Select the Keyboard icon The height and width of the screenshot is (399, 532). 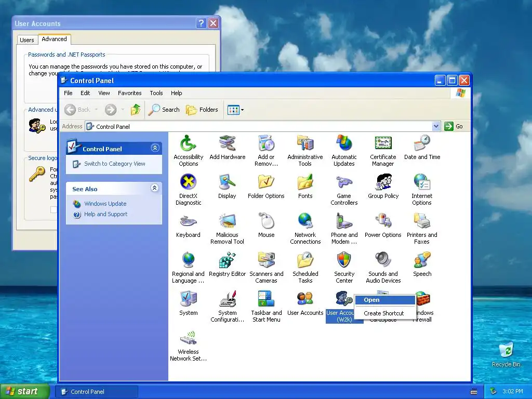pos(188,225)
